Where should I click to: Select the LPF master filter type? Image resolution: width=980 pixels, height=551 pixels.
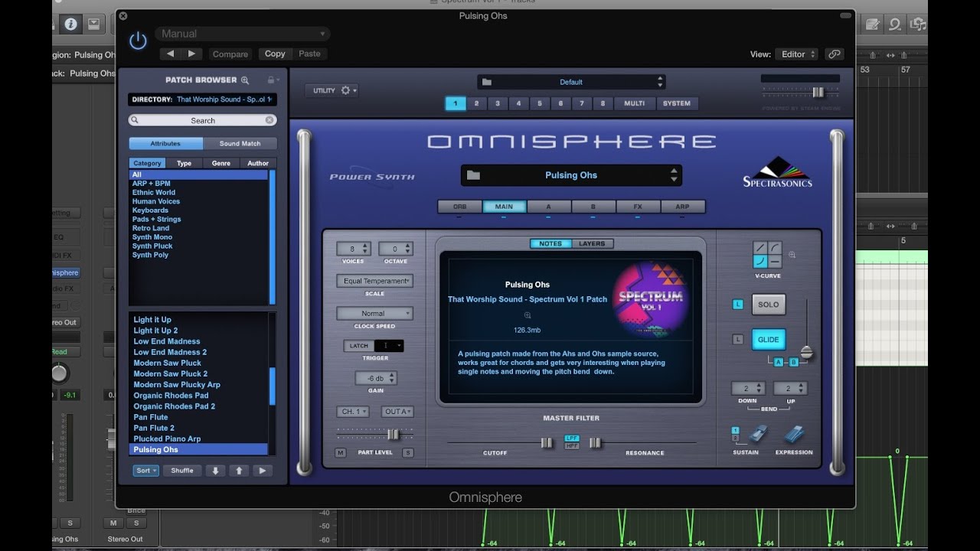click(571, 439)
